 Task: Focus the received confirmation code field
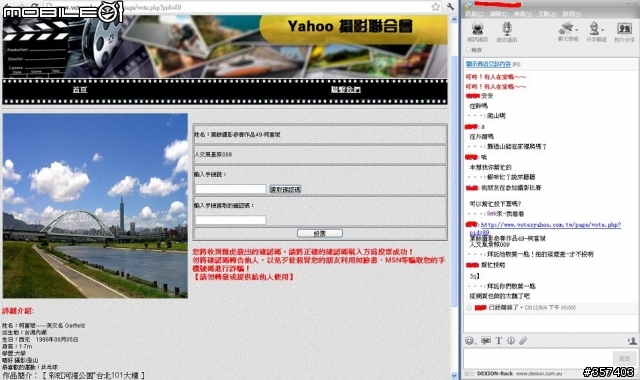(230, 220)
